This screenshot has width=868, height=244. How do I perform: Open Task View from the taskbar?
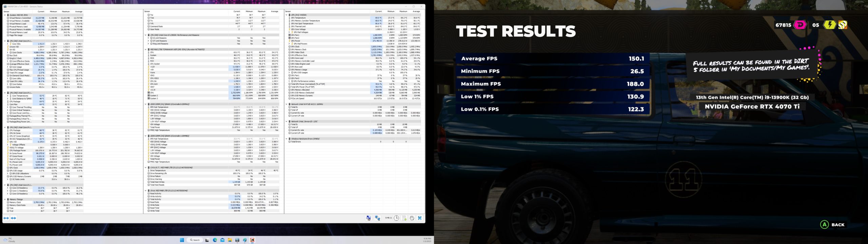coord(207,240)
